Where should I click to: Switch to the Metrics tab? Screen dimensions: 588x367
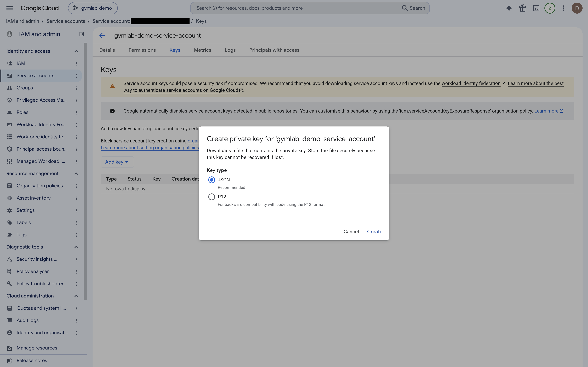click(203, 50)
